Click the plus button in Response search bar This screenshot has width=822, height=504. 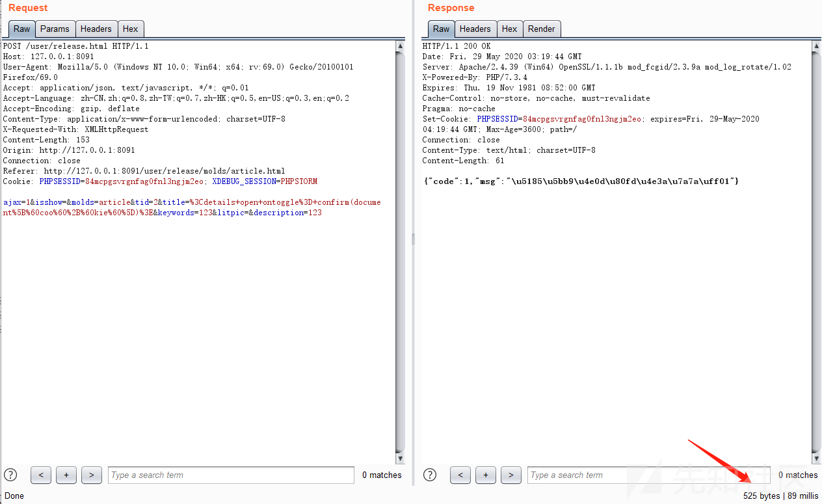[x=485, y=475]
